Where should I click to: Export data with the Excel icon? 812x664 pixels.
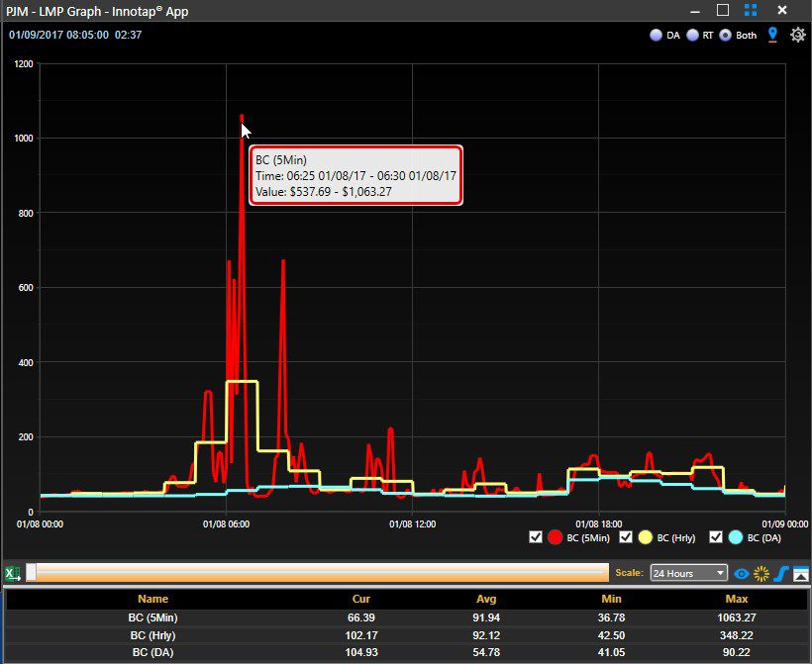click(x=12, y=573)
